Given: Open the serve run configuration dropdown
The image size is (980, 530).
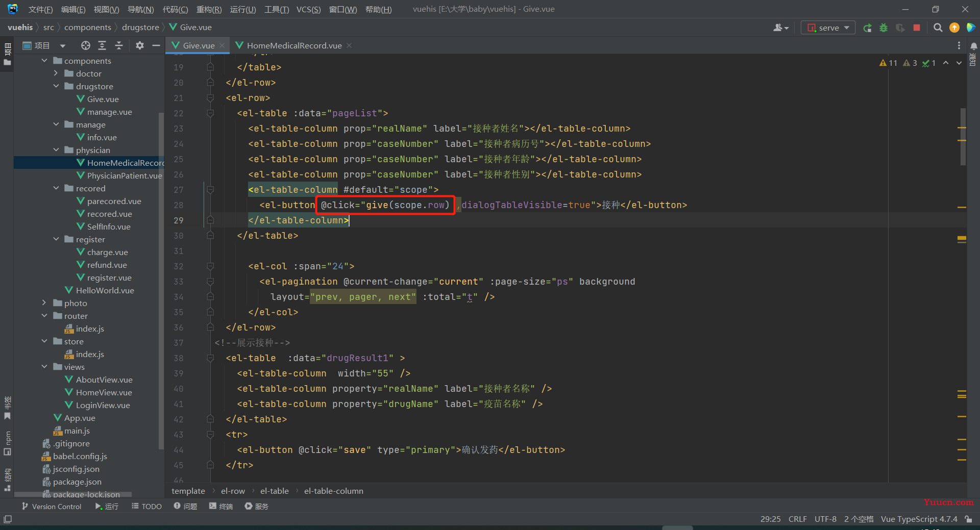Looking at the screenshot, I should click(x=828, y=28).
